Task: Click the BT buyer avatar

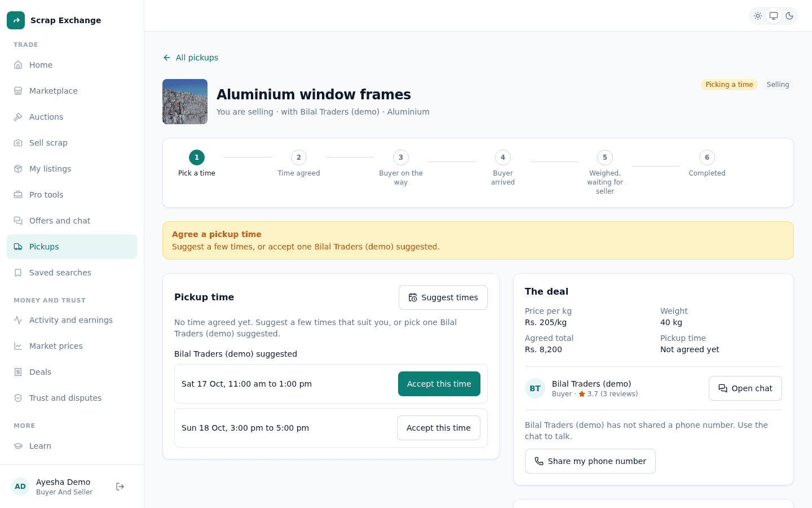Action: coord(535,388)
